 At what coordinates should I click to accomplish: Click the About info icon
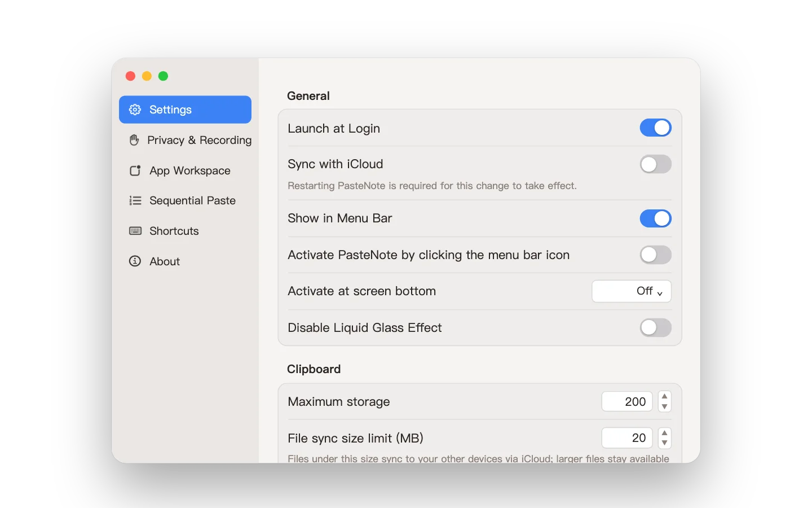pos(135,261)
